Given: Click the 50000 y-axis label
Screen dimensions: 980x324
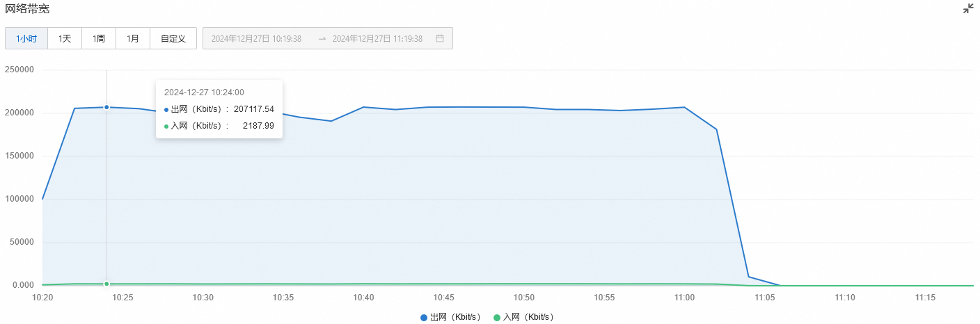Looking at the screenshot, I should tap(21, 242).
